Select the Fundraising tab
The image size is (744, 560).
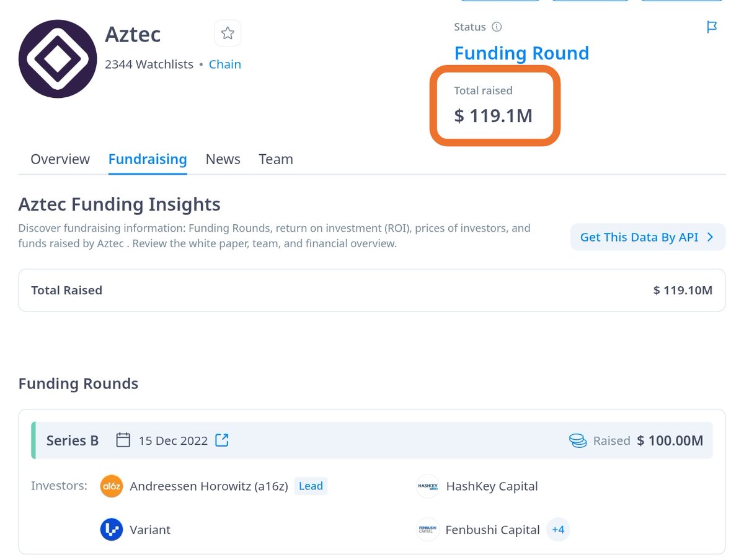point(148,159)
